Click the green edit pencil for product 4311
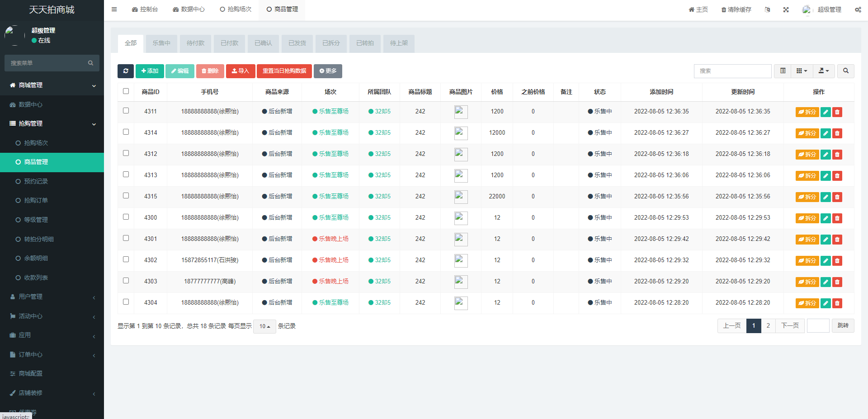 click(x=826, y=112)
